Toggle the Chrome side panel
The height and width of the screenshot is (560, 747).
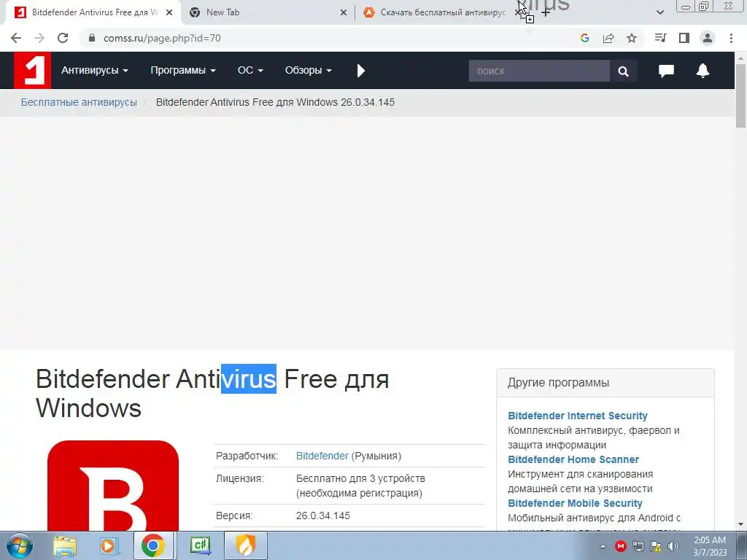click(x=684, y=38)
